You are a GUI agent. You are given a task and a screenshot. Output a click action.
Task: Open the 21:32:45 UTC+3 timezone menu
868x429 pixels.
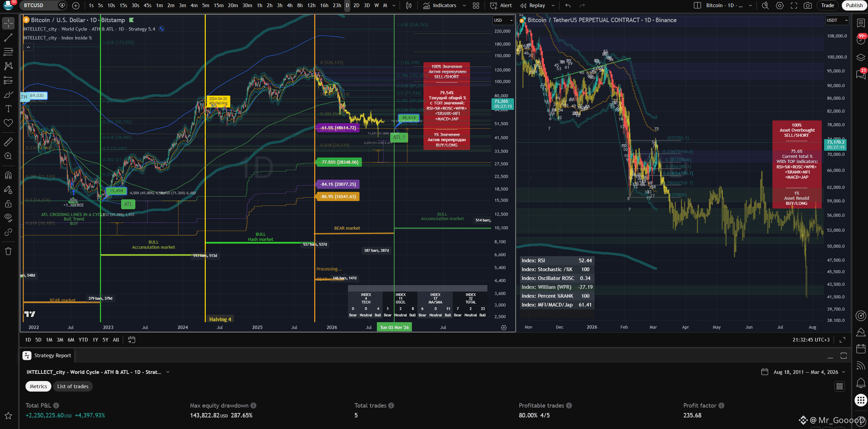(x=811, y=340)
